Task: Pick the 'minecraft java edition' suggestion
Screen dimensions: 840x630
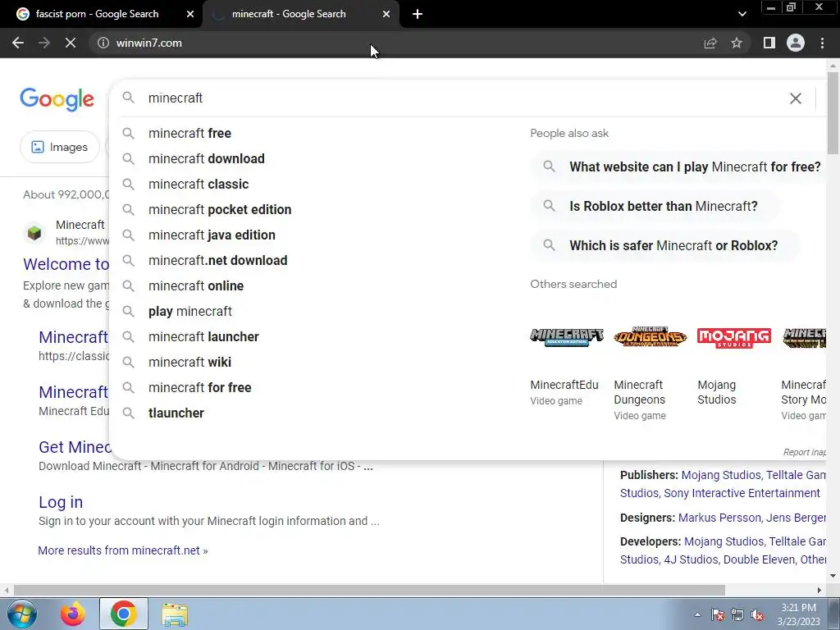Action: click(212, 235)
